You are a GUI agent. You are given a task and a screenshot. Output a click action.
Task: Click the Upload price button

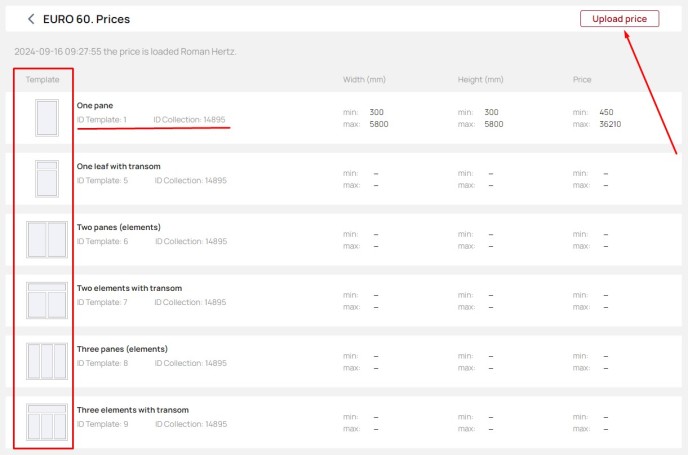coord(619,19)
